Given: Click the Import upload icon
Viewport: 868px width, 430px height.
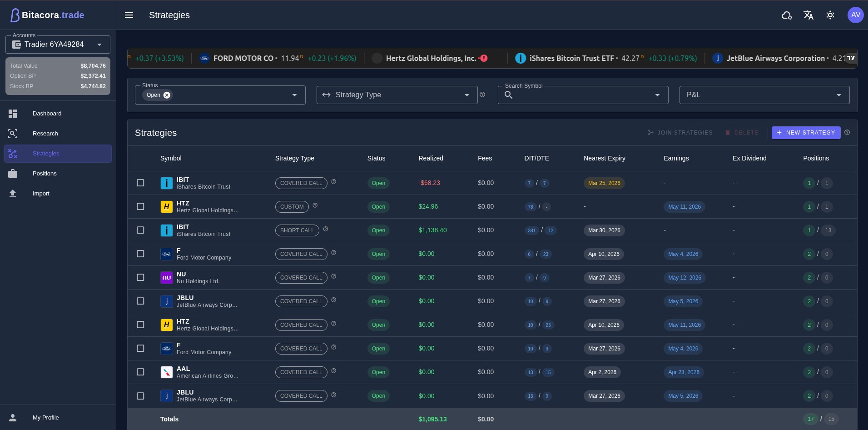Looking at the screenshot, I should [13, 193].
